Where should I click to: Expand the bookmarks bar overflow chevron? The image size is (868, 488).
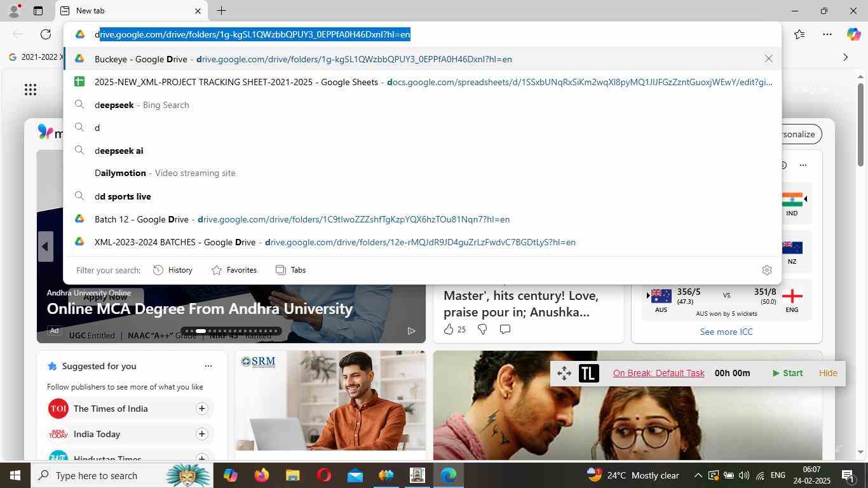(x=845, y=57)
